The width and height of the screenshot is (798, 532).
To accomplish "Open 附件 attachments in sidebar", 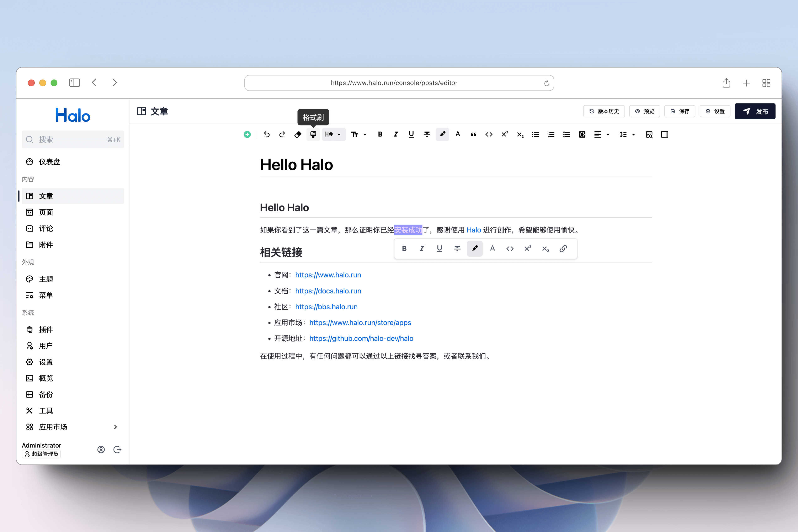I will 73,245.
